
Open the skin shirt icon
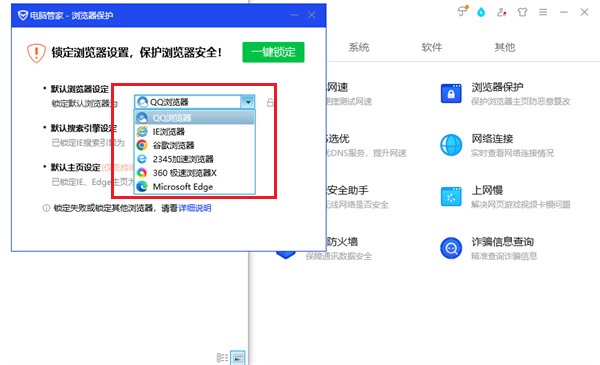click(x=522, y=12)
